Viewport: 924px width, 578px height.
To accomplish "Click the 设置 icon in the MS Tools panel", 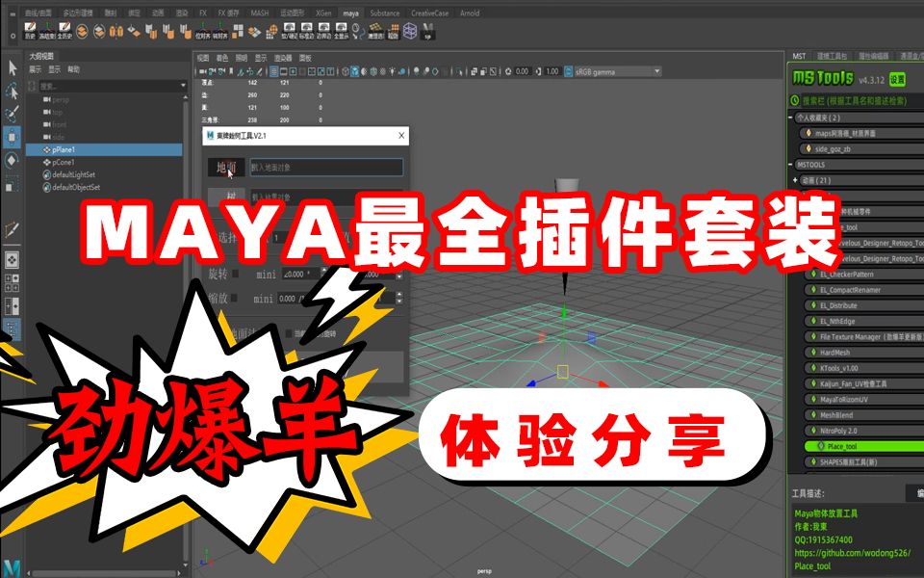I will tap(897, 79).
